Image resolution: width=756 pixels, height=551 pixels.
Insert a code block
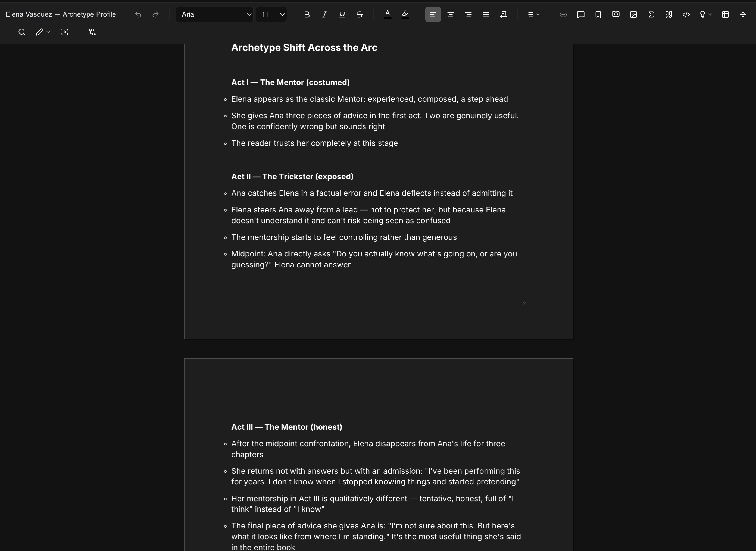(x=686, y=15)
